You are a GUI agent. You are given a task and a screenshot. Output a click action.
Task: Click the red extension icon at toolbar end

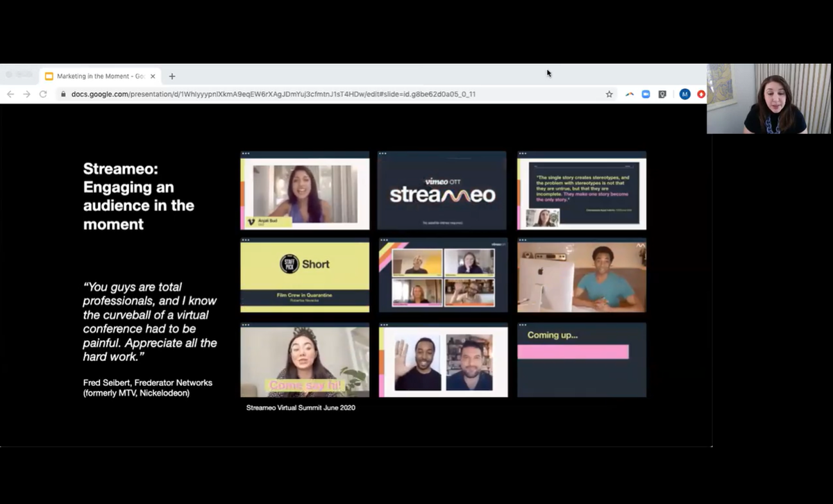pyautogui.click(x=701, y=94)
